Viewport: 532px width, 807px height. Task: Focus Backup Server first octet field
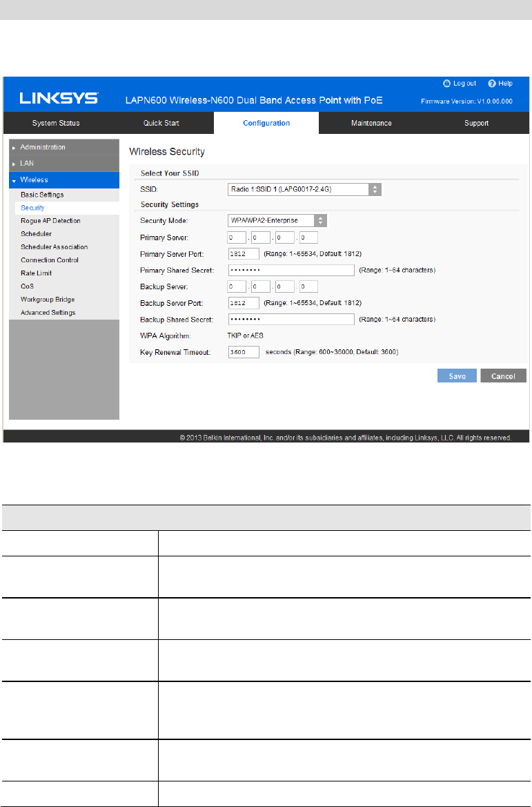[237, 286]
